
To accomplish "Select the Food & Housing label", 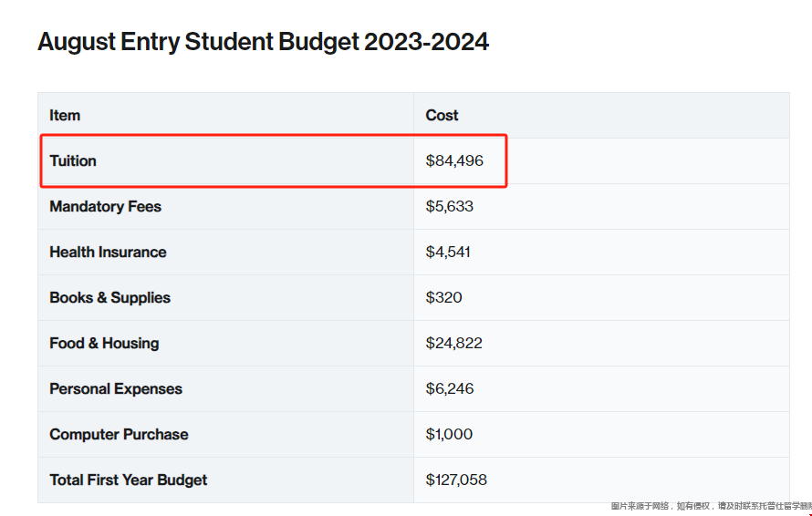I will coord(104,344).
